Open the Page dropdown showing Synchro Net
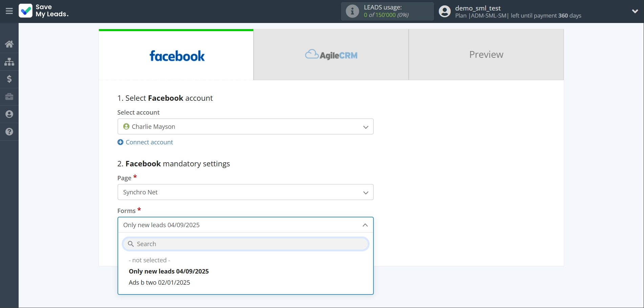 click(x=245, y=192)
